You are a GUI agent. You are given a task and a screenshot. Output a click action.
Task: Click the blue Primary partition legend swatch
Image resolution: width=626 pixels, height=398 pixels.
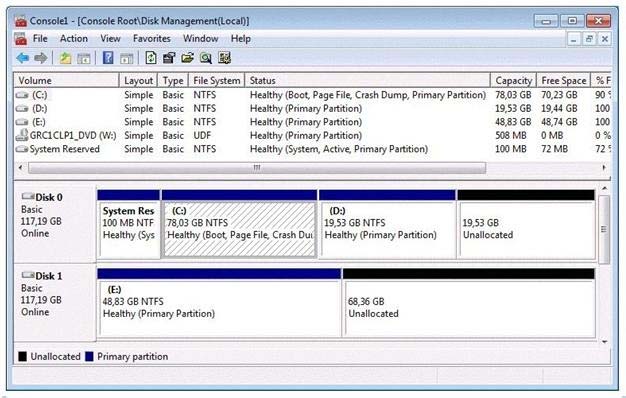point(89,356)
